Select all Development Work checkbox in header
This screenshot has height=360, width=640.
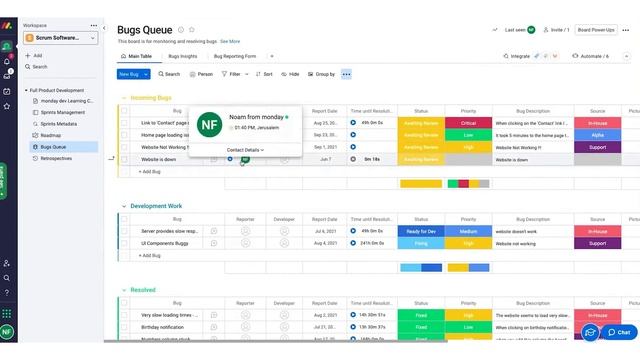(x=124, y=219)
